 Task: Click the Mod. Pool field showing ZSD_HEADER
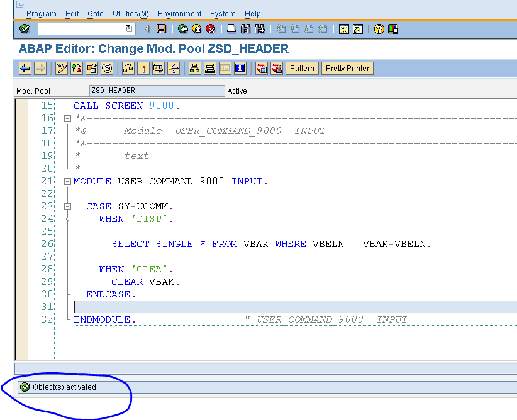(157, 90)
